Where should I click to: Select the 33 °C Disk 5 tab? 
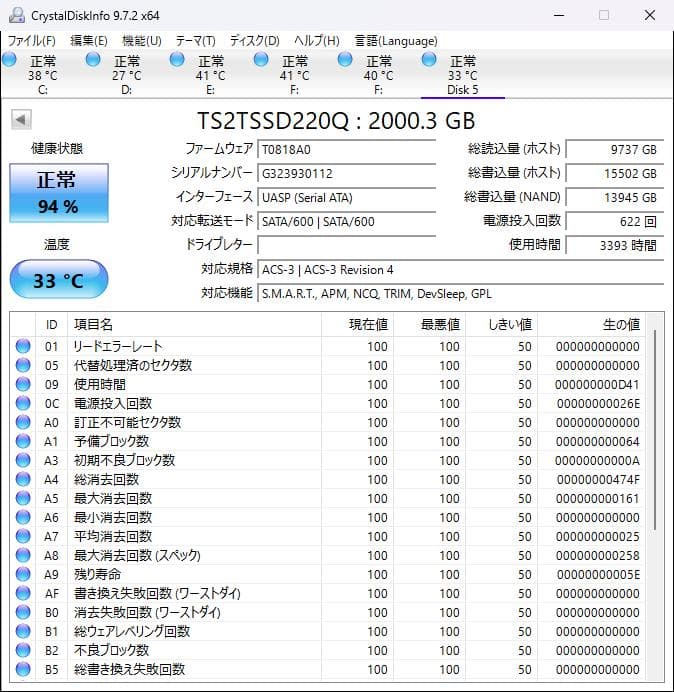pos(463,74)
